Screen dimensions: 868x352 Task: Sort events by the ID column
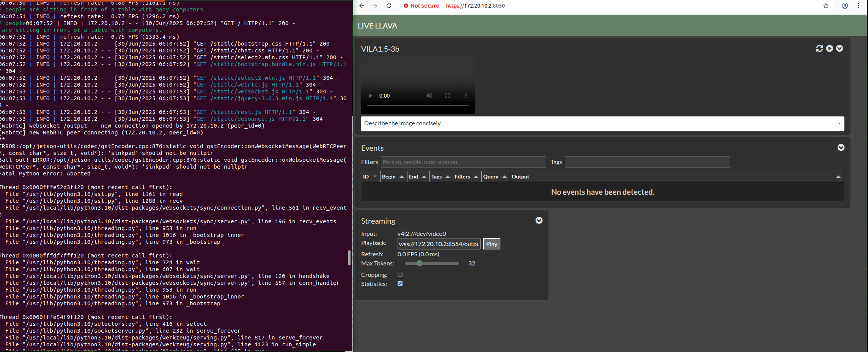click(371, 177)
